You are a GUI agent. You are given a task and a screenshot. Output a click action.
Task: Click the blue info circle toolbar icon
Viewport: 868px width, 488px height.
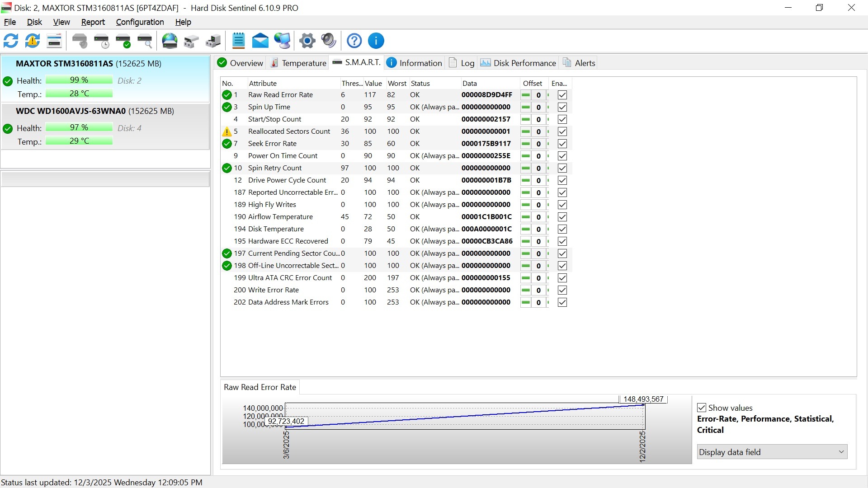(376, 41)
